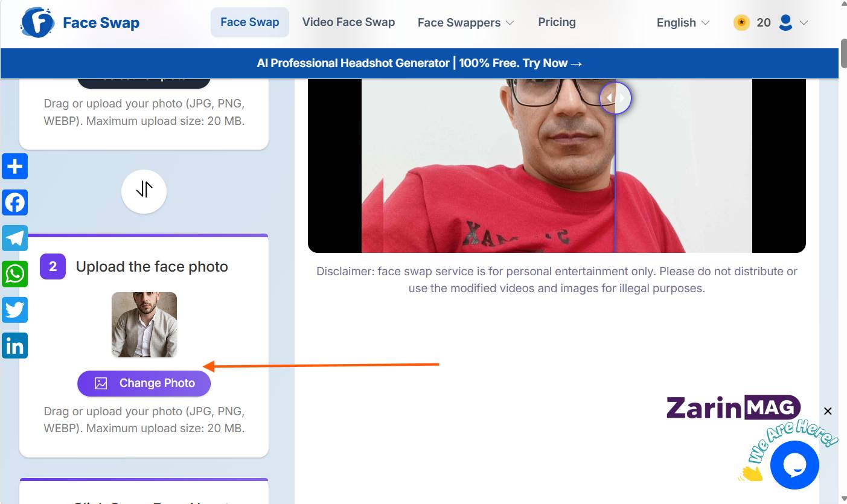
Task: Switch to Video Face Swap tab
Action: pos(348,22)
